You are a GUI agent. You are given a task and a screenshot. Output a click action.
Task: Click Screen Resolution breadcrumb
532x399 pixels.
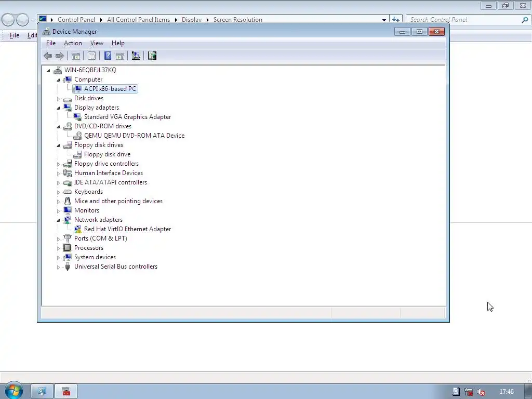(238, 20)
